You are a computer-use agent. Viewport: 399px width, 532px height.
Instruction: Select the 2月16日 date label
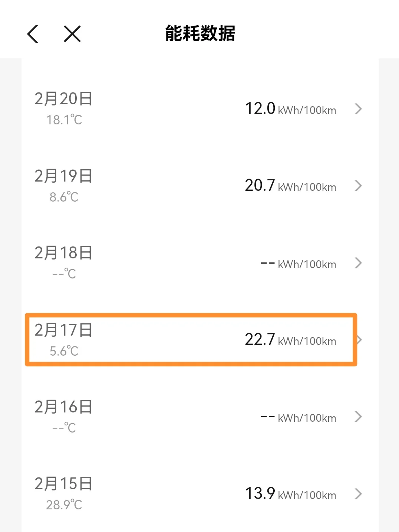tap(63, 407)
